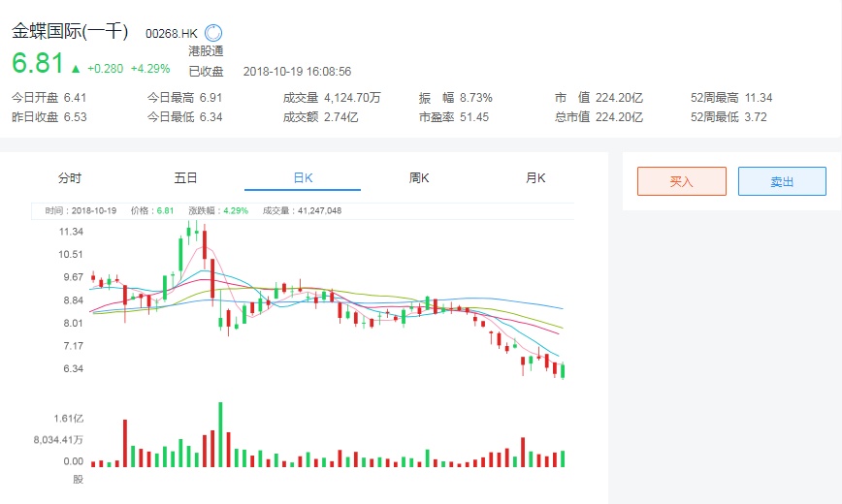This screenshot has height=504, width=842.
Task: Select the 日K chart tab
Action: click(303, 178)
